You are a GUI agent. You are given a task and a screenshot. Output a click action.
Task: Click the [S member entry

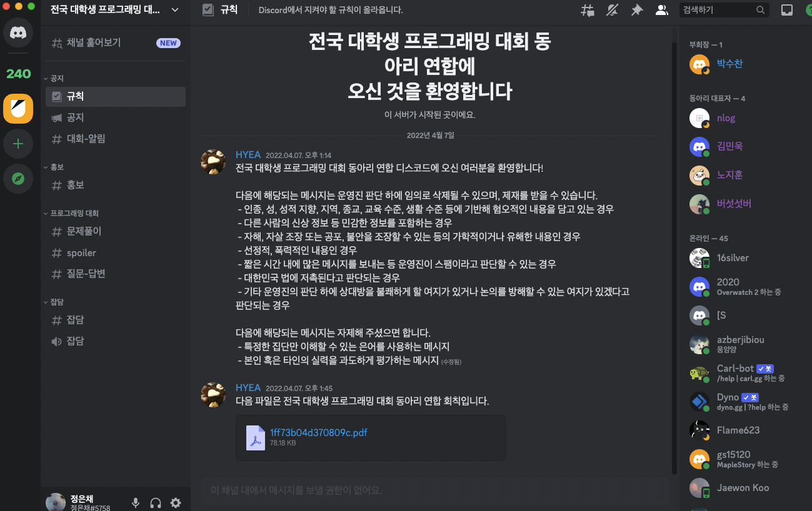[x=743, y=315]
